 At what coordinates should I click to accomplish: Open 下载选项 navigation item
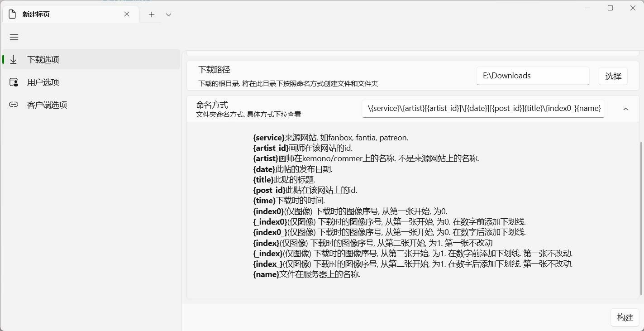pos(43,60)
